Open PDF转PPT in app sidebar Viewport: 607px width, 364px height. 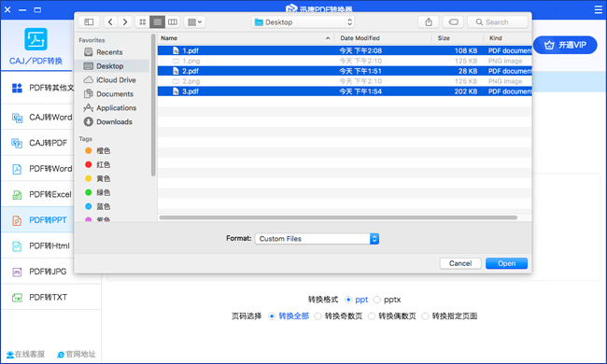[37, 220]
